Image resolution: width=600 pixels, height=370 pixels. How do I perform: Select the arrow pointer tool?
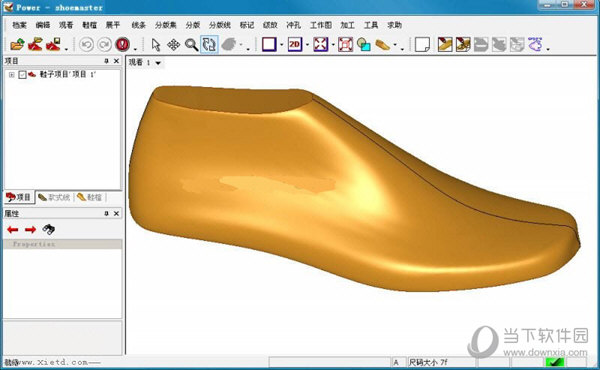click(x=155, y=45)
